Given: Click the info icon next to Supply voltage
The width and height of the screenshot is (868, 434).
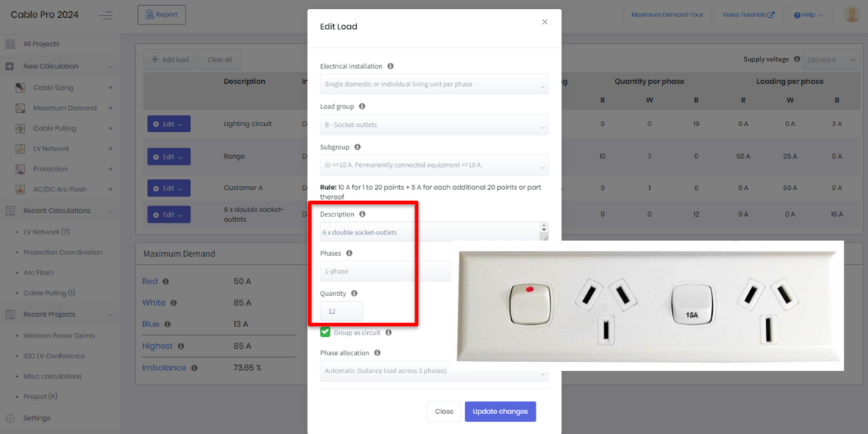Looking at the screenshot, I should (x=797, y=59).
